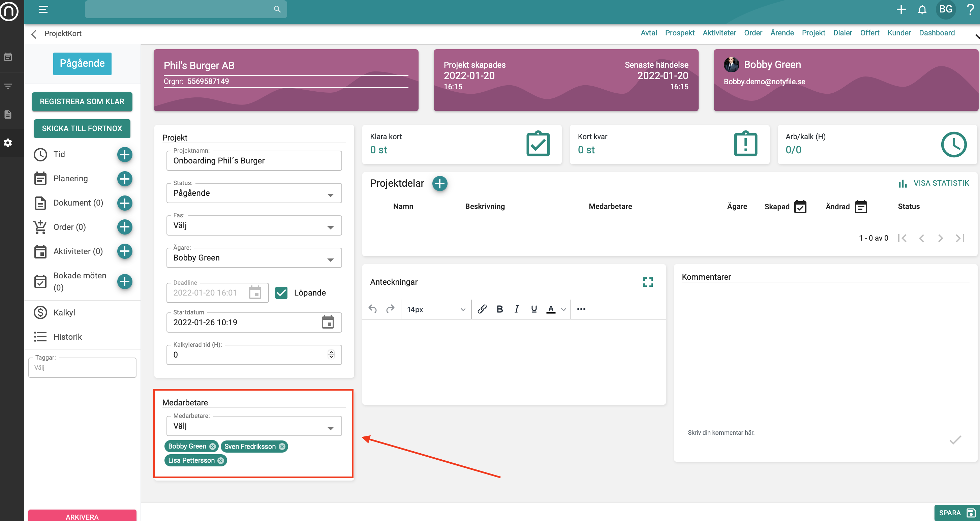Click REGISTRERA SOM KLAR button
Screen dimensions: 980x521
[82, 102]
